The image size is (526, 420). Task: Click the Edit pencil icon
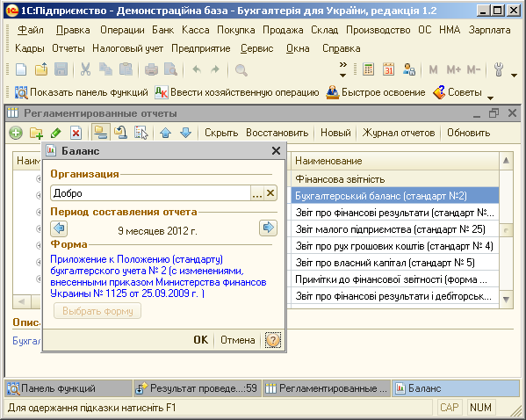(x=55, y=133)
